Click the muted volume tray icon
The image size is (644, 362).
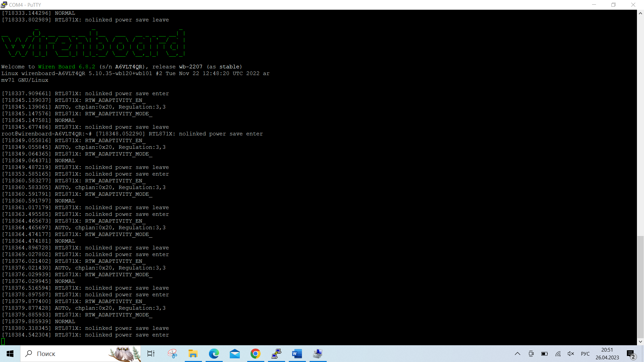[571, 354]
